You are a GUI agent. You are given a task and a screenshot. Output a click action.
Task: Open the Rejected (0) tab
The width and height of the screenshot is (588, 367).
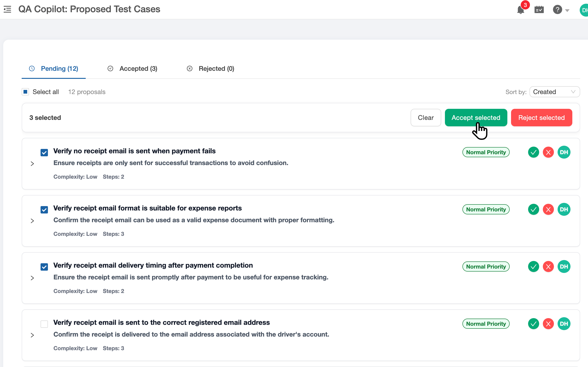pyautogui.click(x=216, y=68)
